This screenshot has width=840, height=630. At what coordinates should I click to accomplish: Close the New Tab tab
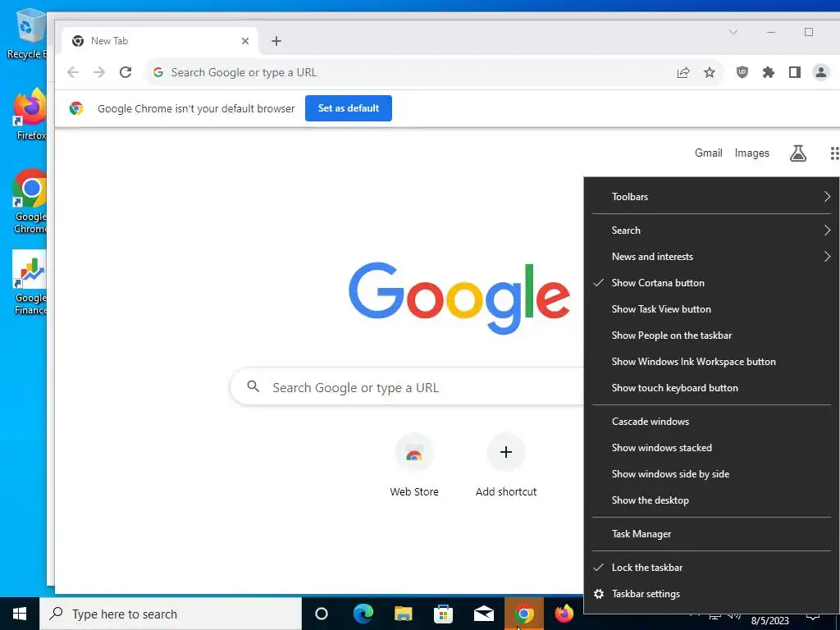[x=244, y=41]
